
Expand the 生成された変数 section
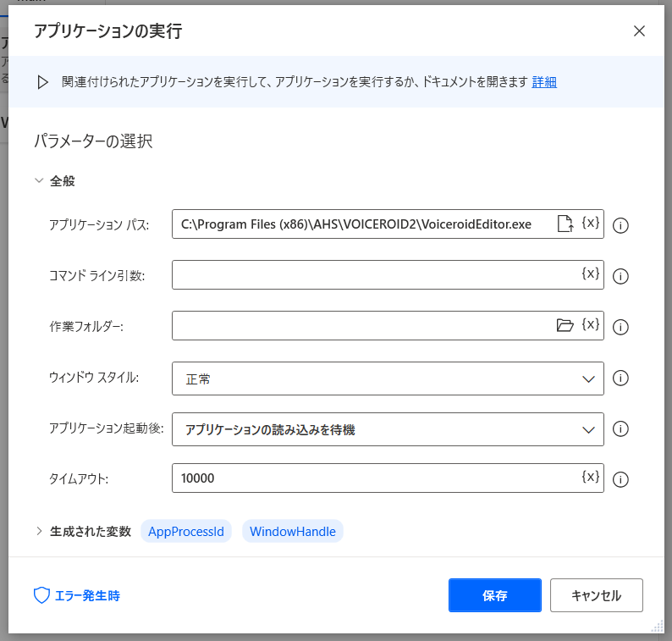pyautogui.click(x=39, y=531)
